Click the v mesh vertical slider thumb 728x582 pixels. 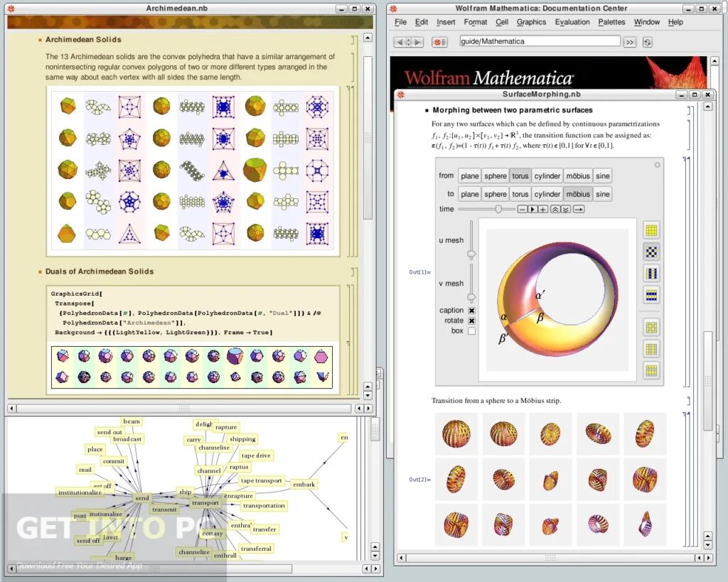click(471, 297)
